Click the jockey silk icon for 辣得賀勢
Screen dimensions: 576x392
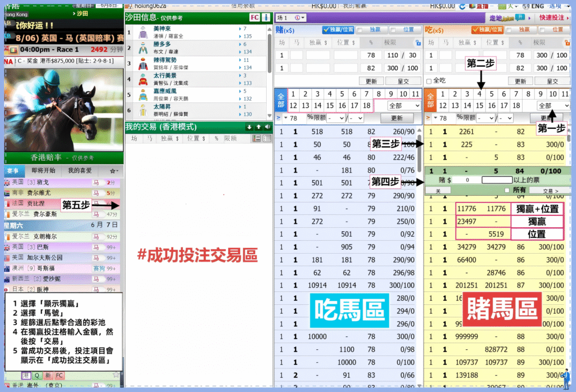pyautogui.click(x=143, y=64)
